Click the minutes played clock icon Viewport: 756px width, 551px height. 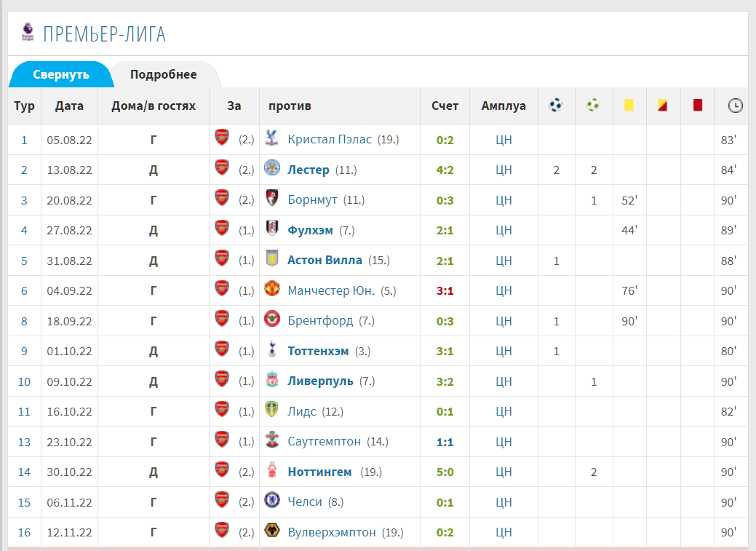736,106
